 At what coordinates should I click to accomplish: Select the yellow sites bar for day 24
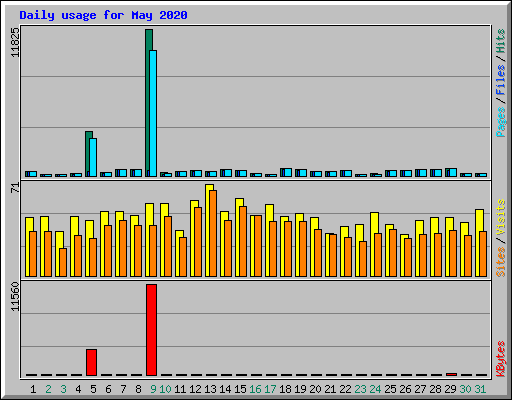[374, 244]
